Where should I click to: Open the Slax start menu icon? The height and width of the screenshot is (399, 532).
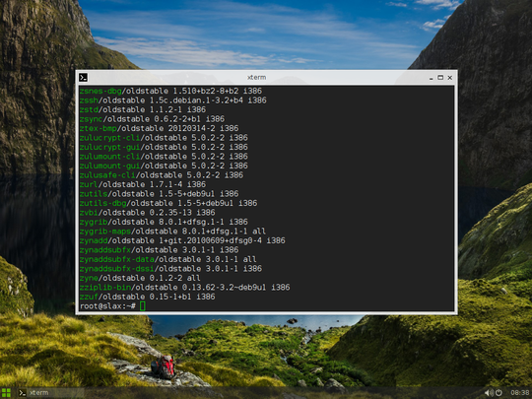6,393
